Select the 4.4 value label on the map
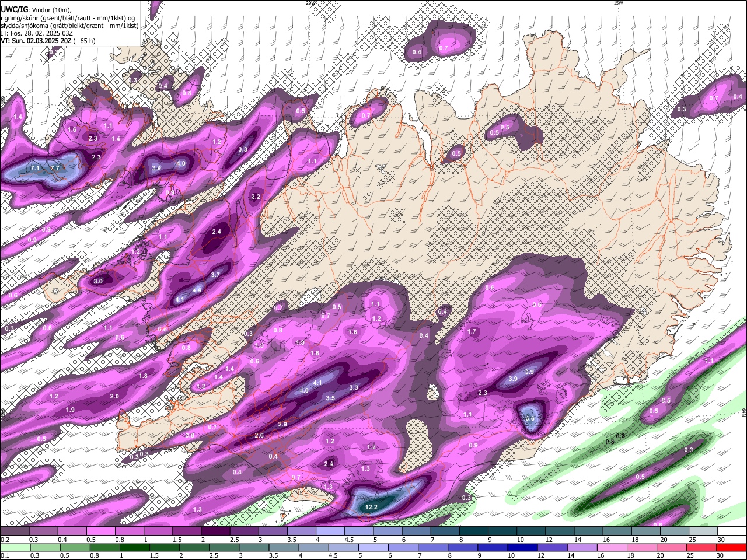The width and height of the screenshot is (747, 560). coord(197,290)
